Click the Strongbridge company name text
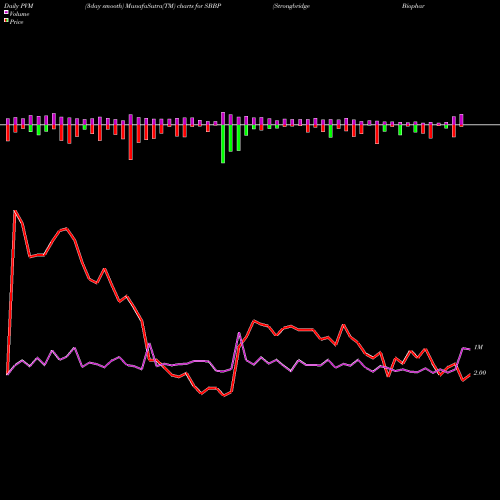This screenshot has width=500, height=500. coord(291,6)
